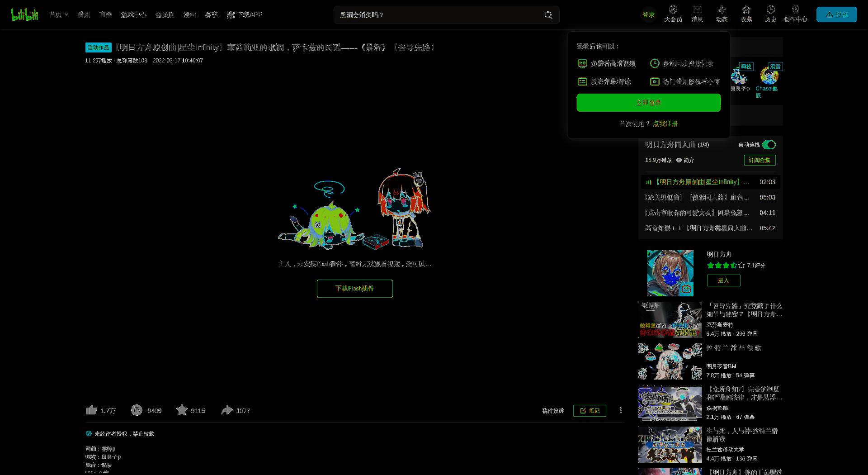
Task: Toggle the 自动连播 autoplay switch
Action: coord(769,145)
